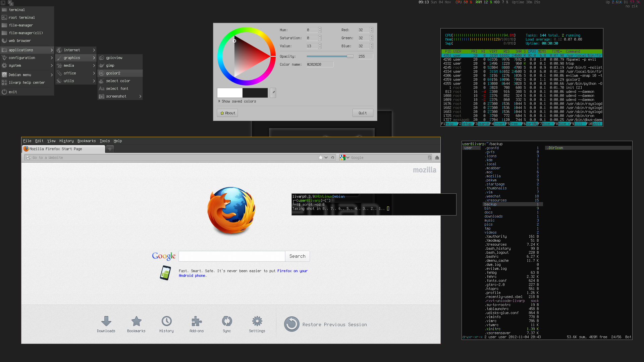Image resolution: width=644 pixels, height=362 pixels.
Task: Click the Google search text field on start page
Action: 232,256
